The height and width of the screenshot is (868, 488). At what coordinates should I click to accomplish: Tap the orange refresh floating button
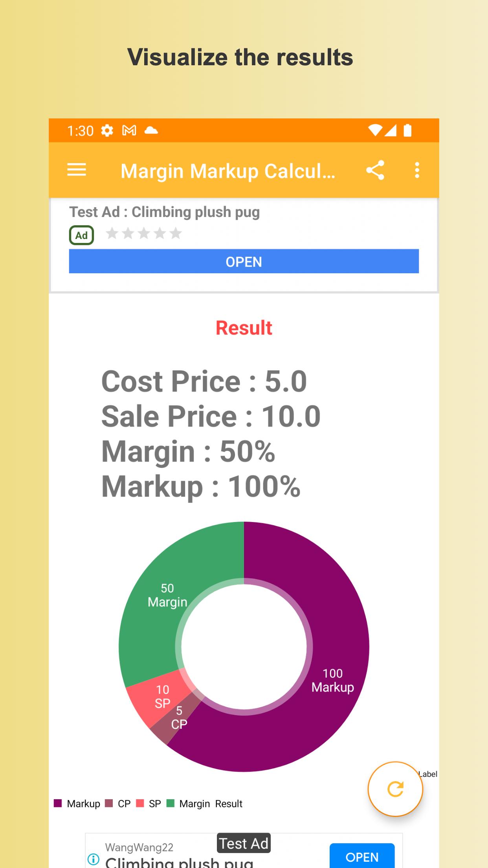coord(395,789)
